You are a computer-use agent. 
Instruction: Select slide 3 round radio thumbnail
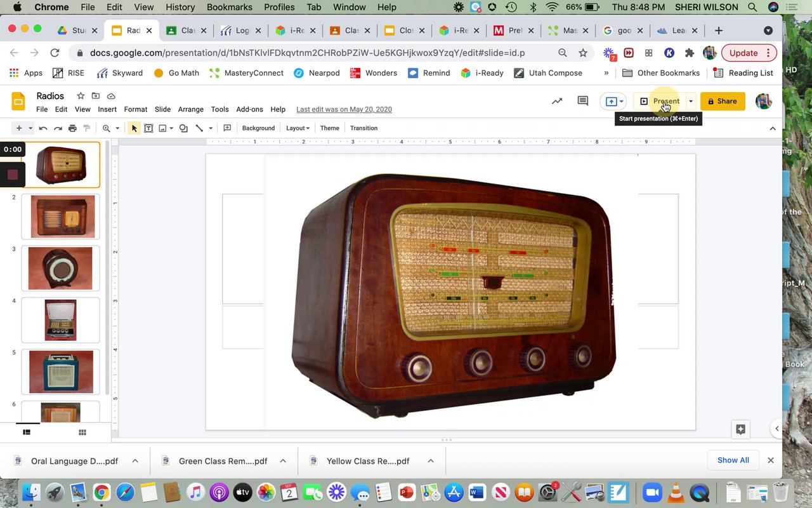point(61,269)
